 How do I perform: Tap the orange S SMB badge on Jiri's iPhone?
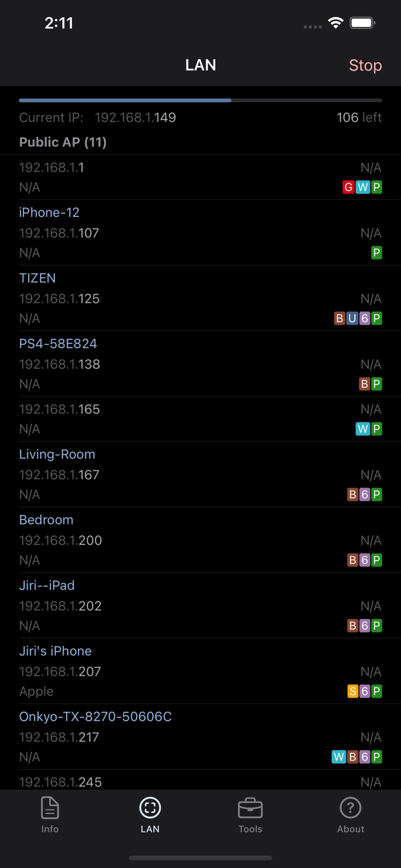pyautogui.click(x=352, y=691)
